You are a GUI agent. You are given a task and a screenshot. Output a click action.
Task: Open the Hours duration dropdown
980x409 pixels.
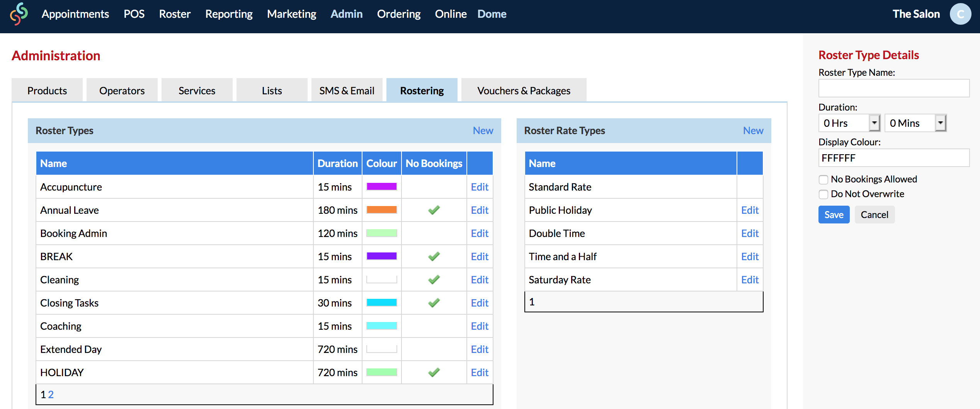point(875,123)
